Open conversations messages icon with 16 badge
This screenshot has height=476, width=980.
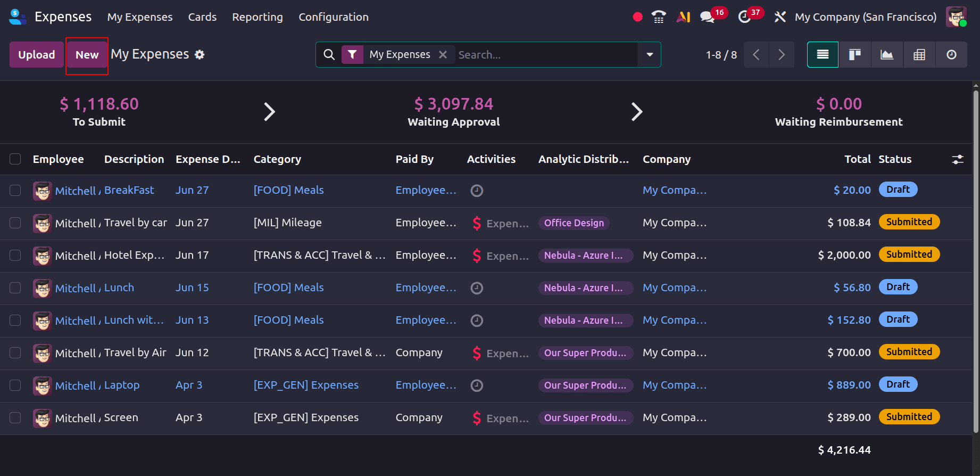pos(708,17)
